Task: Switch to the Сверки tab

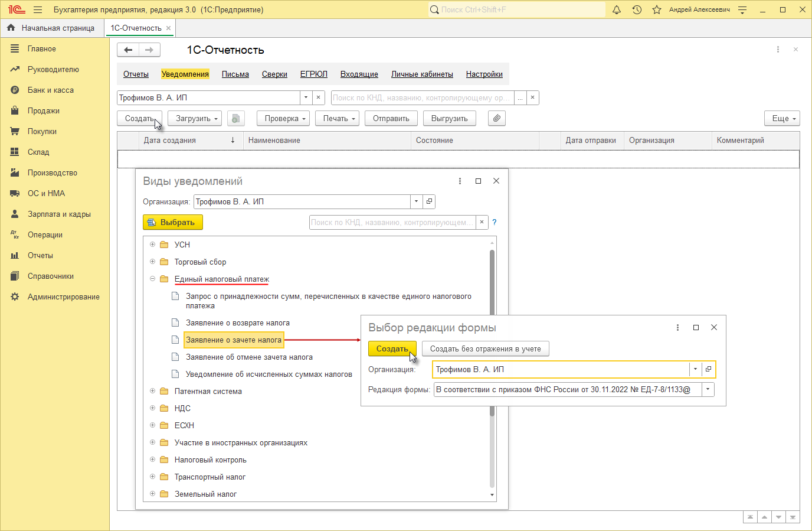Action: [274, 74]
